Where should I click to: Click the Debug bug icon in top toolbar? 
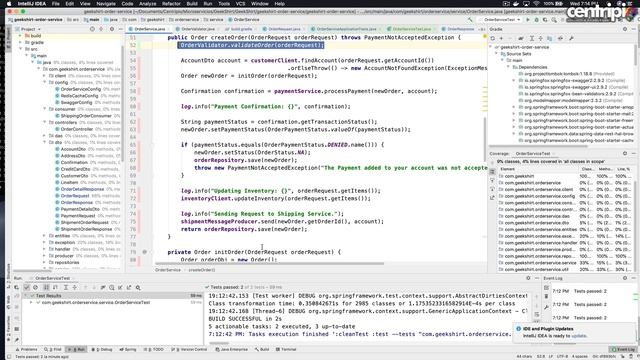(537, 20)
